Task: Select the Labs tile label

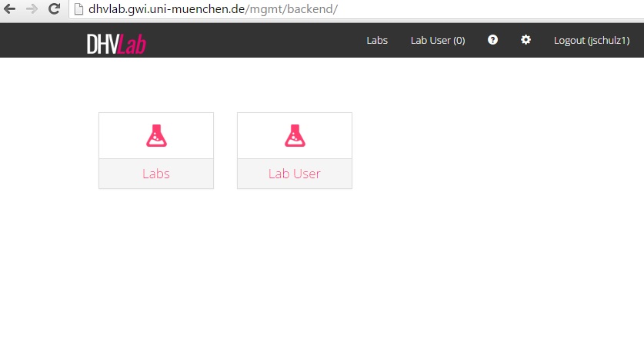Action: coord(156,174)
